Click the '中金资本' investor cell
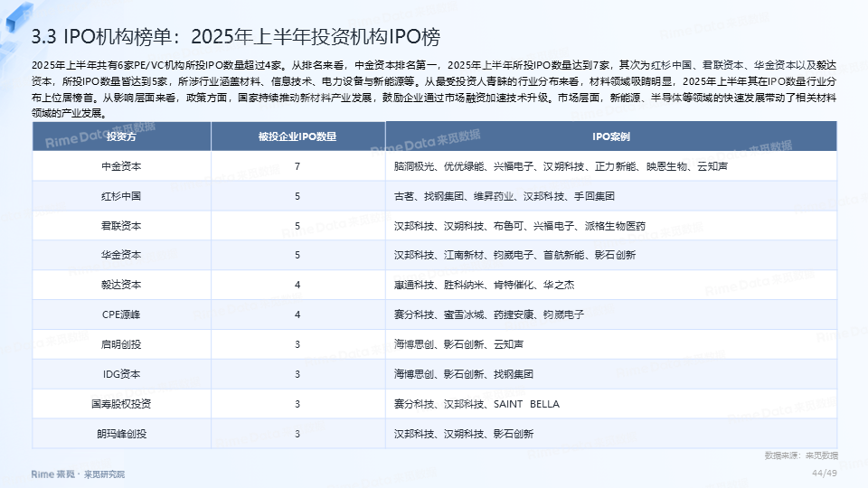This screenshot has width=868, height=488. (x=121, y=166)
